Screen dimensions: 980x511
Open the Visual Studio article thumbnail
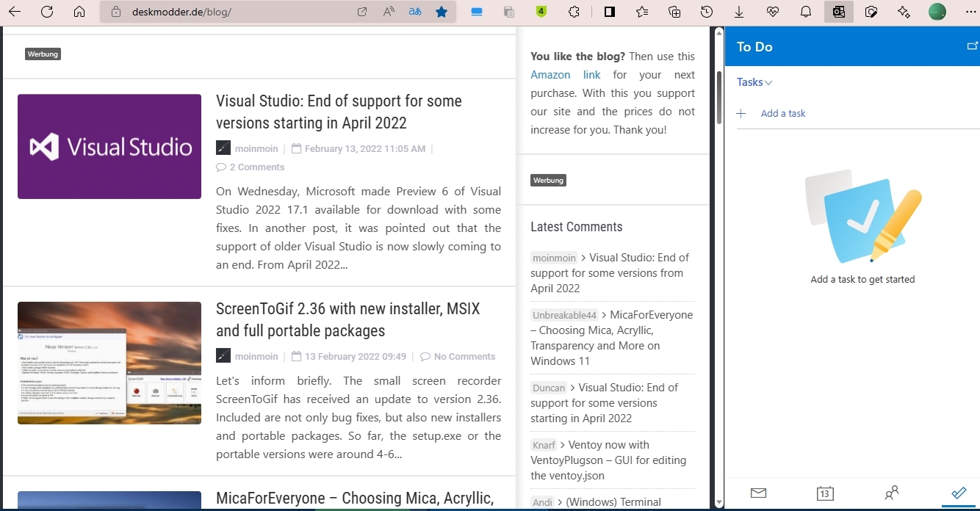pyautogui.click(x=109, y=146)
